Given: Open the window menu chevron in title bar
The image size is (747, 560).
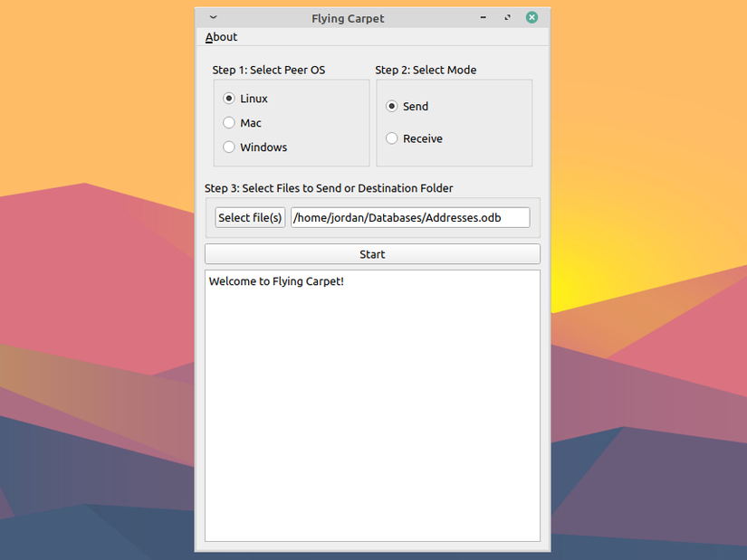Looking at the screenshot, I should 213,17.
